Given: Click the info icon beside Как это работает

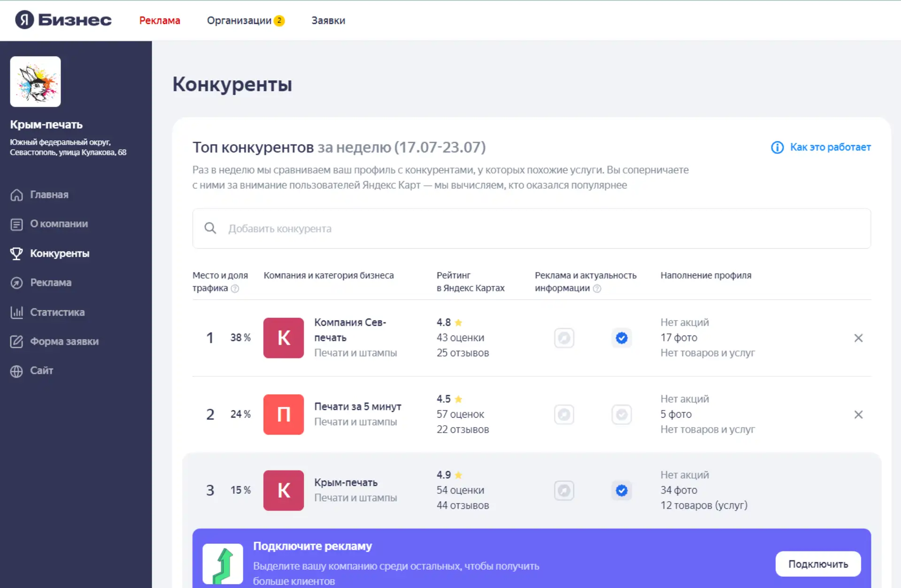Looking at the screenshot, I should tap(777, 147).
